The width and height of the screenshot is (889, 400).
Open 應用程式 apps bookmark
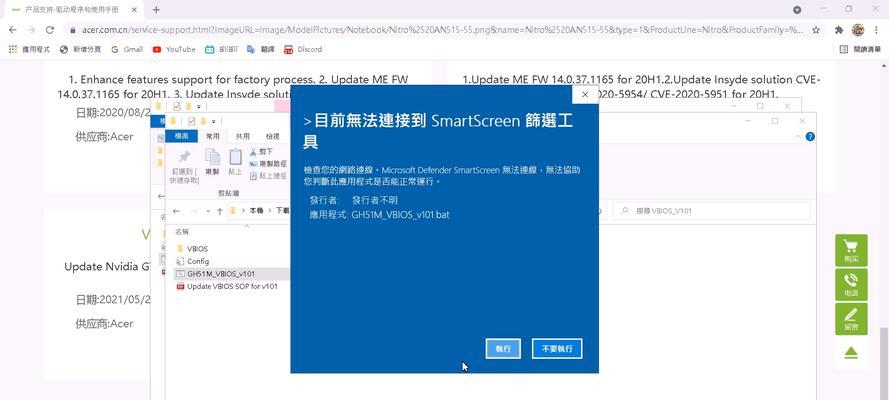(x=29, y=49)
